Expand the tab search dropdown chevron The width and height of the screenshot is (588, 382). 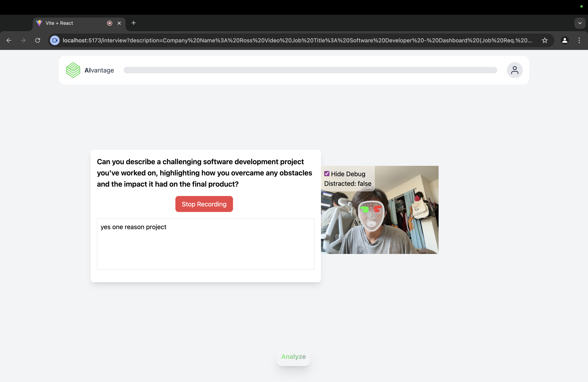tap(580, 23)
